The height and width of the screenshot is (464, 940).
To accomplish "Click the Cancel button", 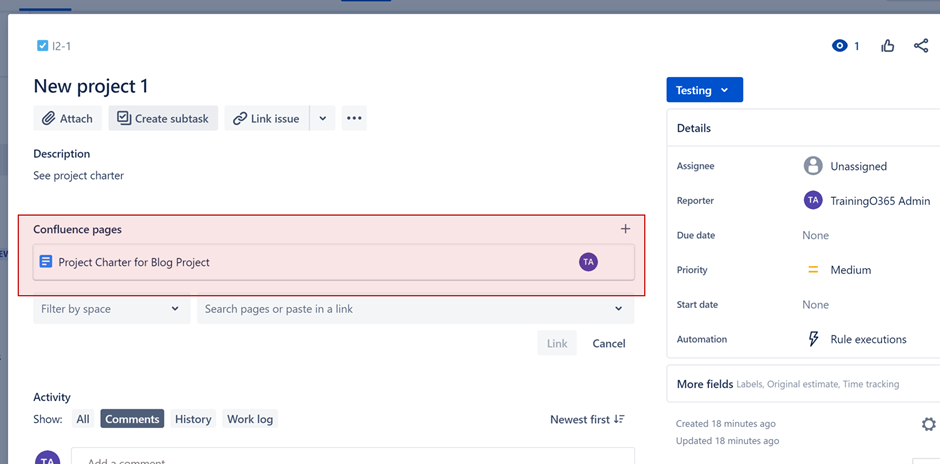I will (x=608, y=343).
